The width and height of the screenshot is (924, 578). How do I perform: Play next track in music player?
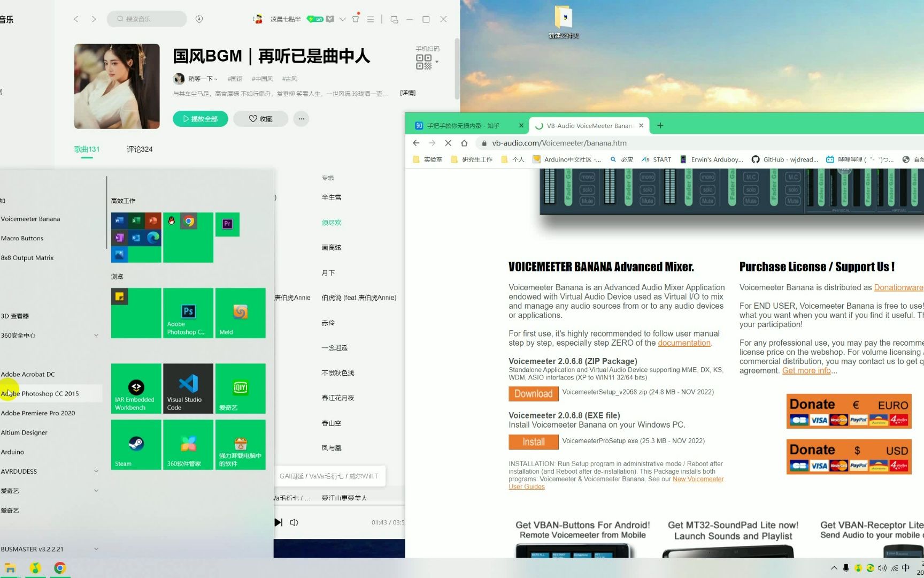pyautogui.click(x=278, y=522)
